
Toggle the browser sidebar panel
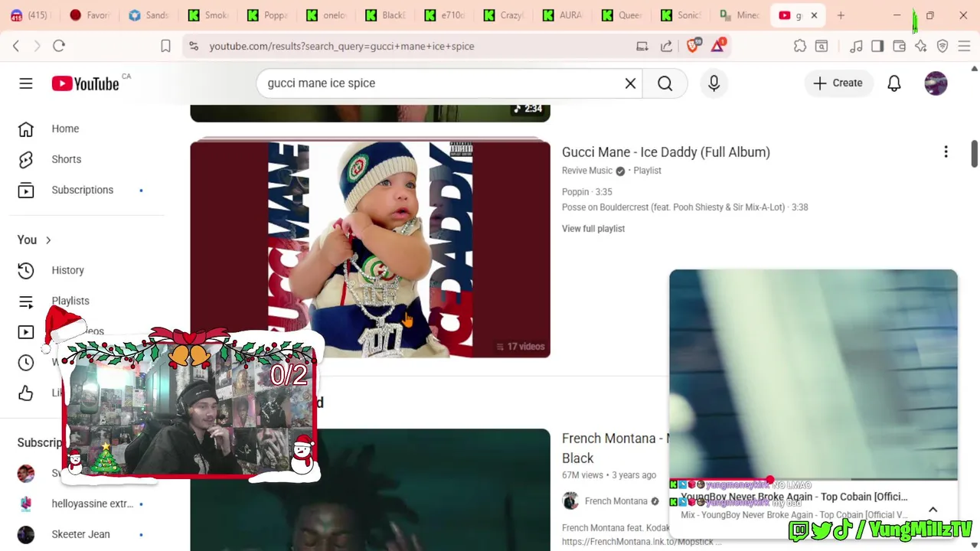877,46
